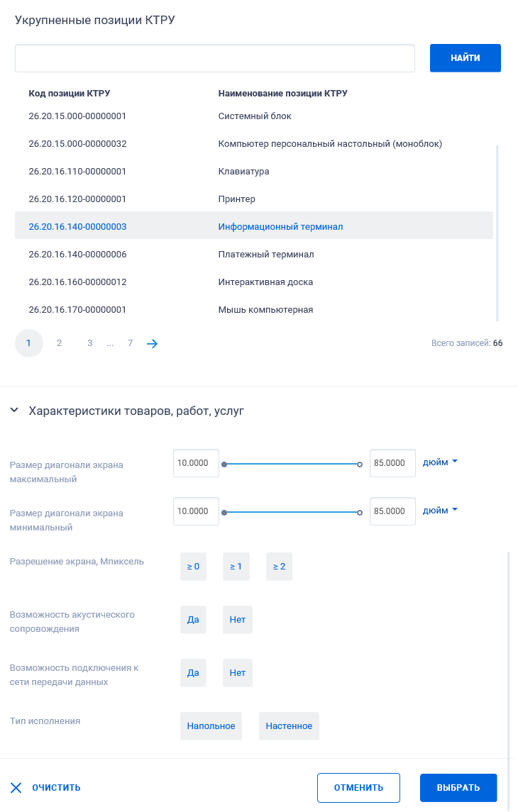The width and height of the screenshot is (518, 812).
Task: Open дюйм unit dropdown for минимальный diagonal
Action: (440, 511)
